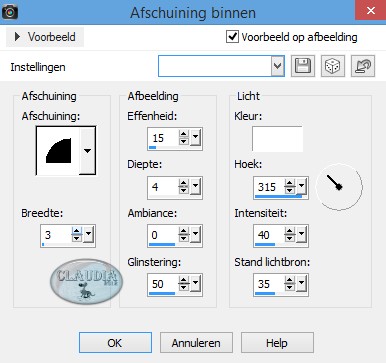Open the Stand lichtbron slider dropdown arrow

coord(302,283)
